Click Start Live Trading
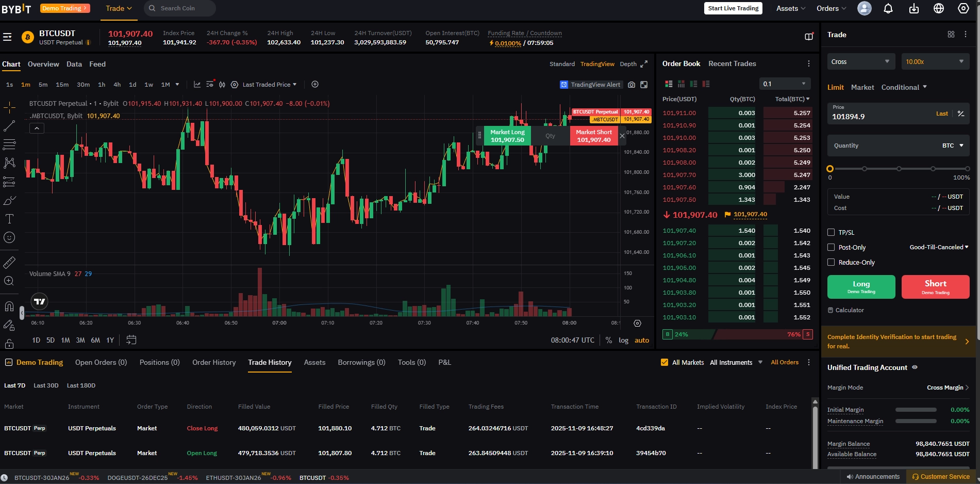Image resolution: width=980 pixels, height=484 pixels. 733,8
